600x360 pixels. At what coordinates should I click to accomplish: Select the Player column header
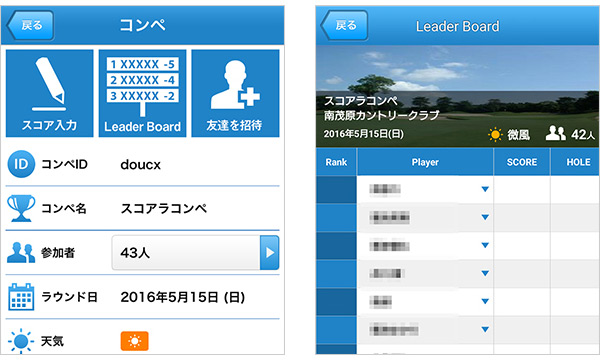click(425, 162)
